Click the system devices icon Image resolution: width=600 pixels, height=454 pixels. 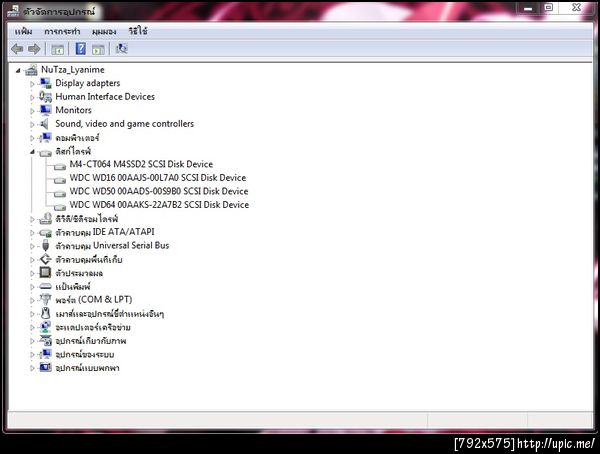[x=46, y=354]
